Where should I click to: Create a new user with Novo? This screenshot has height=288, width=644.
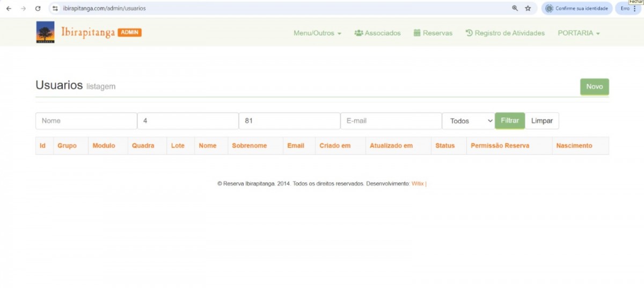point(594,87)
